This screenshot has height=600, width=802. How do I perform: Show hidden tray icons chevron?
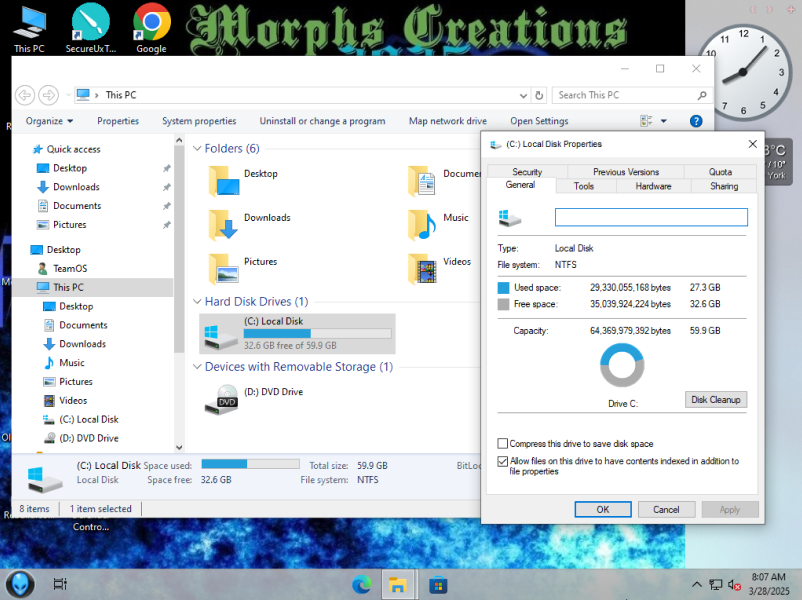(x=697, y=584)
